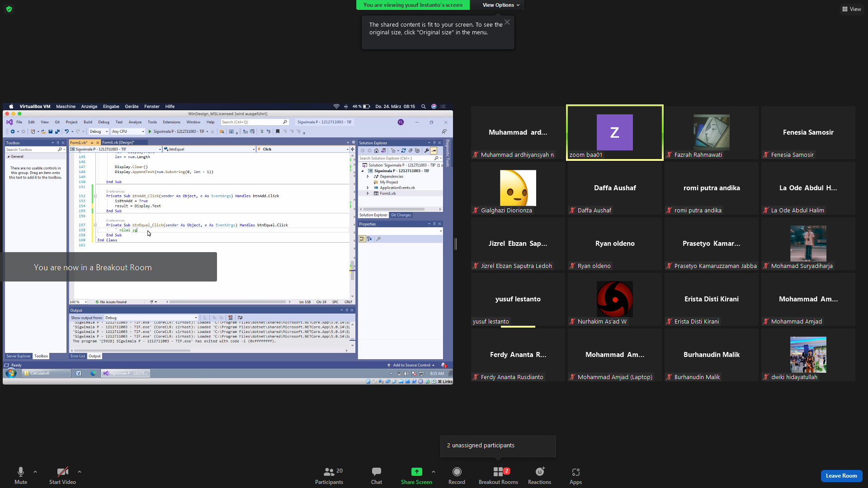The width and height of the screenshot is (868, 488).
Task: Open Calculator0 from the Windows taskbar
Action: click(x=47, y=373)
